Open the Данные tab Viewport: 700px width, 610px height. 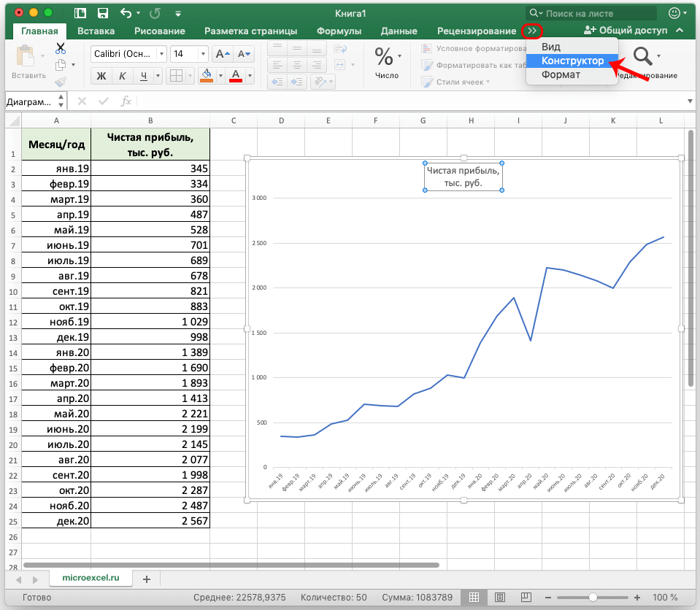(x=399, y=31)
